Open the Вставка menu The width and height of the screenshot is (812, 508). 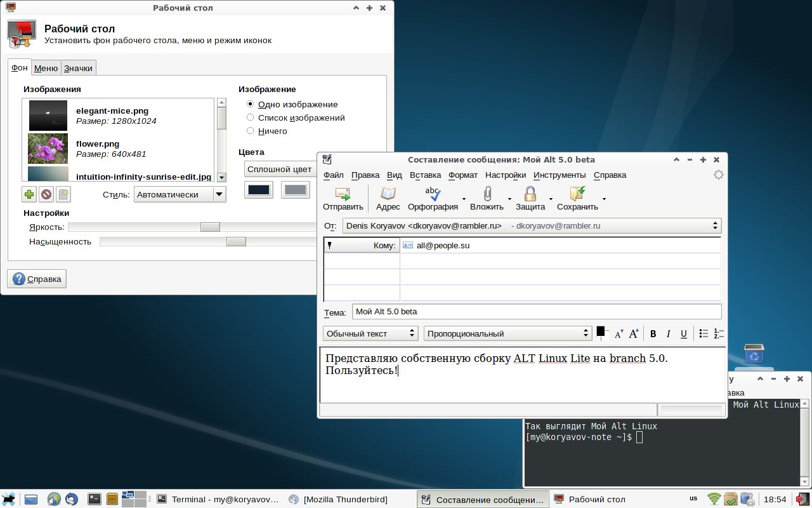pyautogui.click(x=425, y=175)
